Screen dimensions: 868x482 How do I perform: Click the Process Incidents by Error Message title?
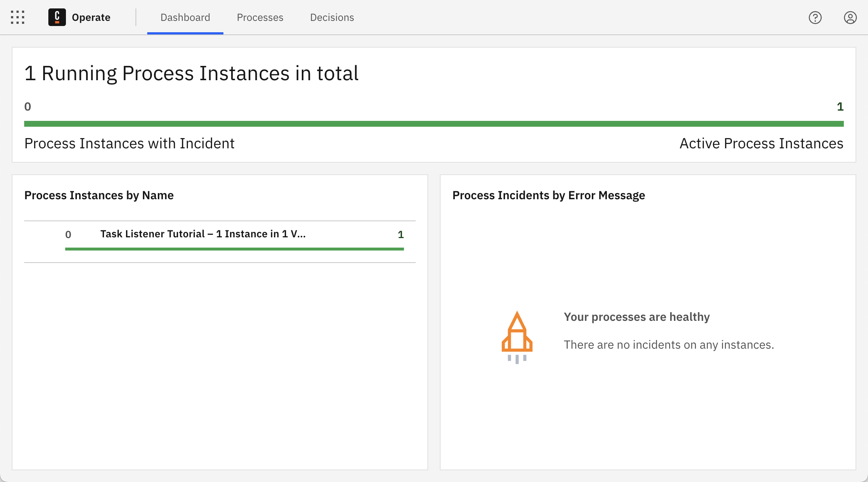549,195
